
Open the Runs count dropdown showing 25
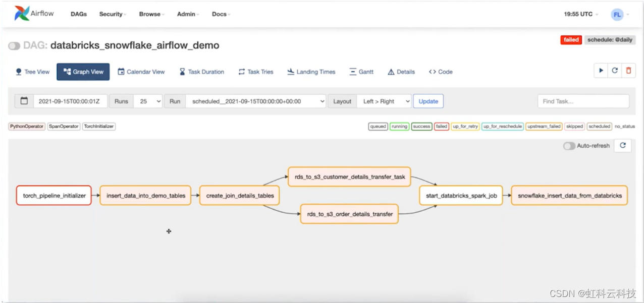(x=148, y=101)
